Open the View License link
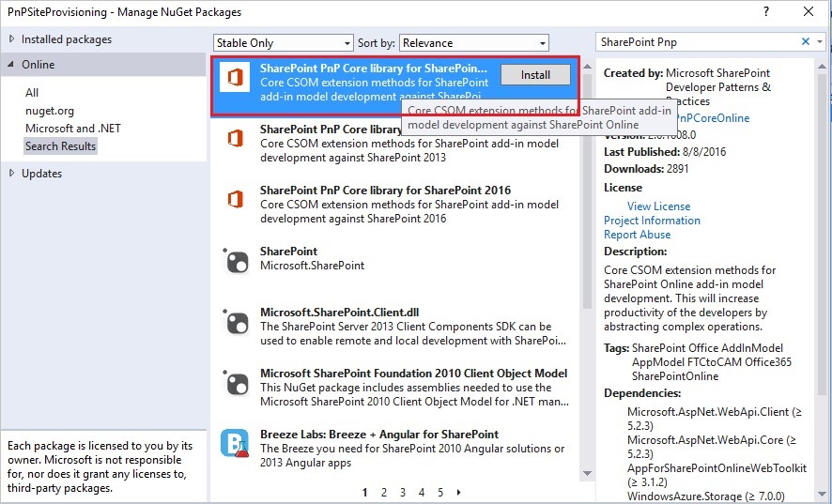Image resolution: width=832 pixels, height=504 pixels. [x=658, y=206]
